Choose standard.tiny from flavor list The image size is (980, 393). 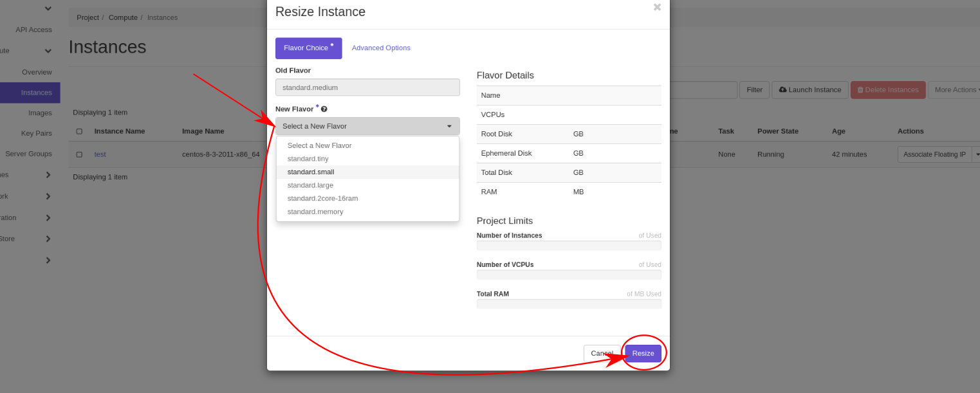pyautogui.click(x=308, y=159)
